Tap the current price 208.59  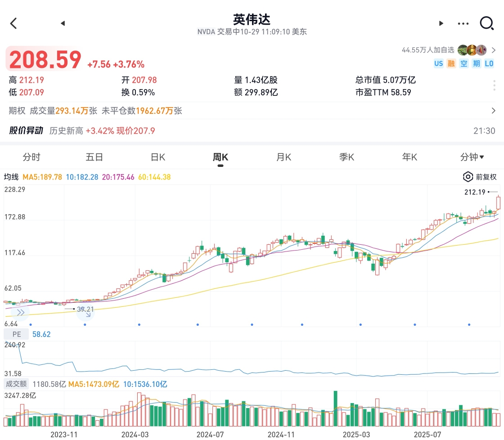45,60
